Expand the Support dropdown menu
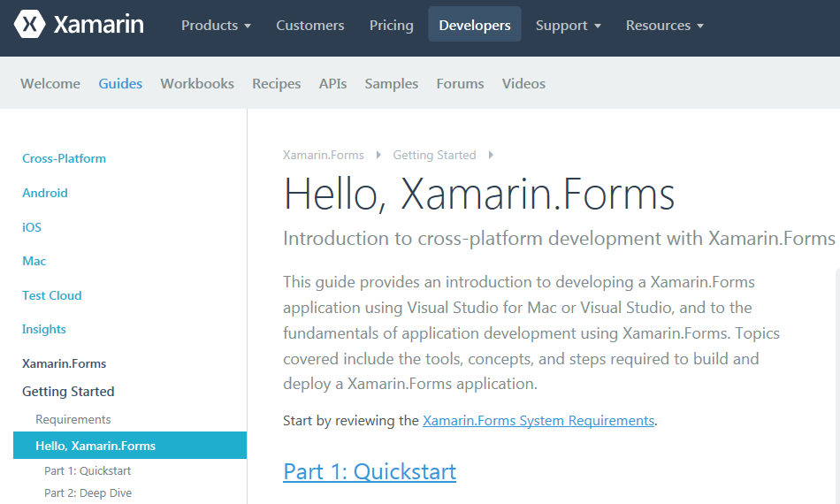This screenshot has width=840, height=504. (x=568, y=26)
